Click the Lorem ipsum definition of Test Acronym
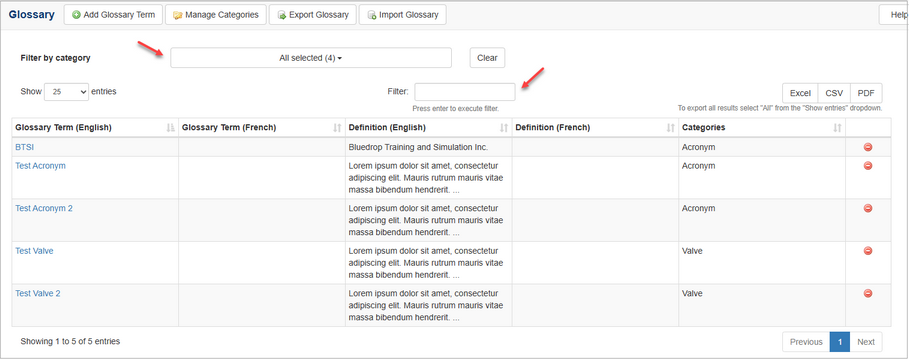This screenshot has height=360, width=909. tap(426, 177)
